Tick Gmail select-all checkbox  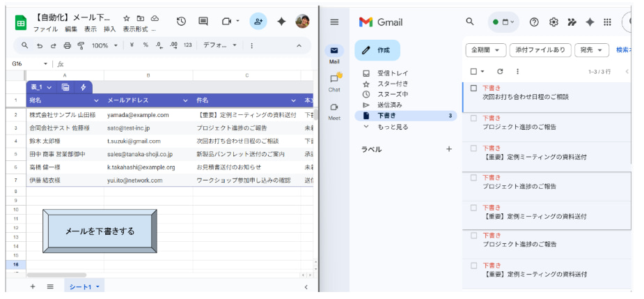474,71
